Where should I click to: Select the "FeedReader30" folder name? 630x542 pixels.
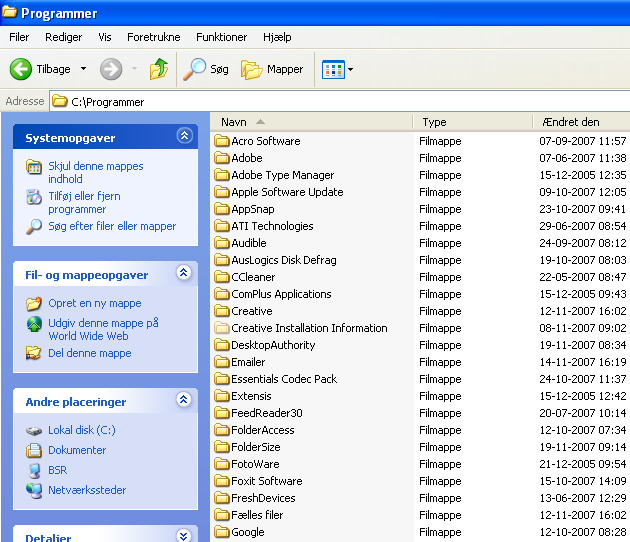(267, 413)
